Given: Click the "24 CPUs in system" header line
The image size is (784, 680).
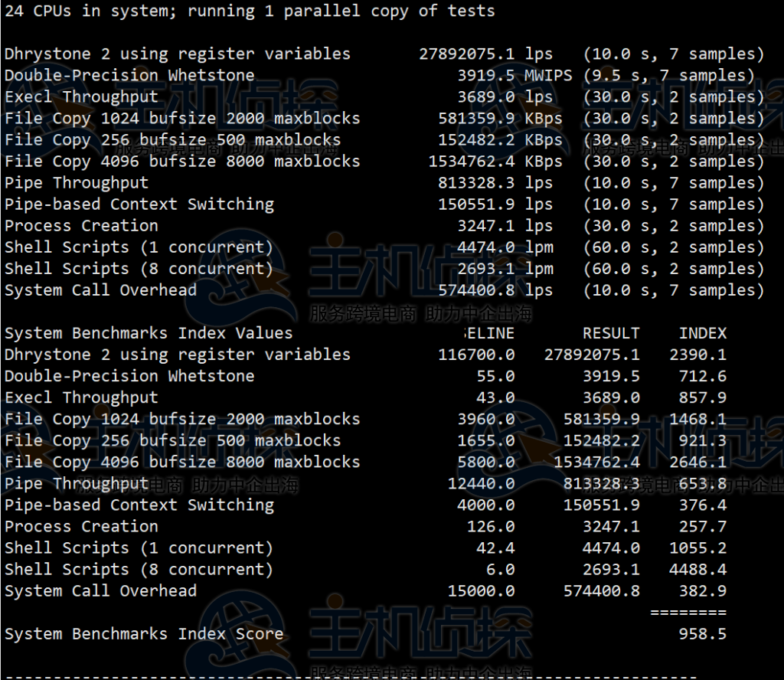Looking at the screenshot, I should (249, 11).
